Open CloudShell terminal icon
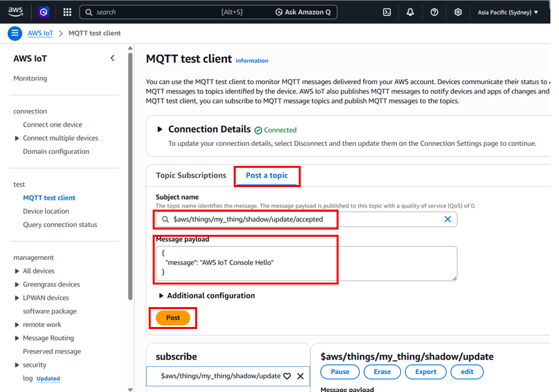This screenshot has width=559, height=392. coord(386,12)
